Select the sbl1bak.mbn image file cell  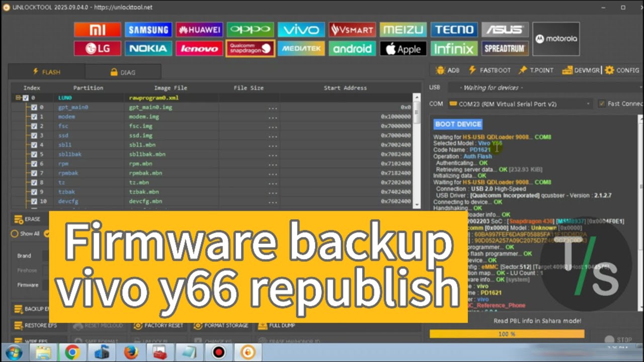click(147, 154)
